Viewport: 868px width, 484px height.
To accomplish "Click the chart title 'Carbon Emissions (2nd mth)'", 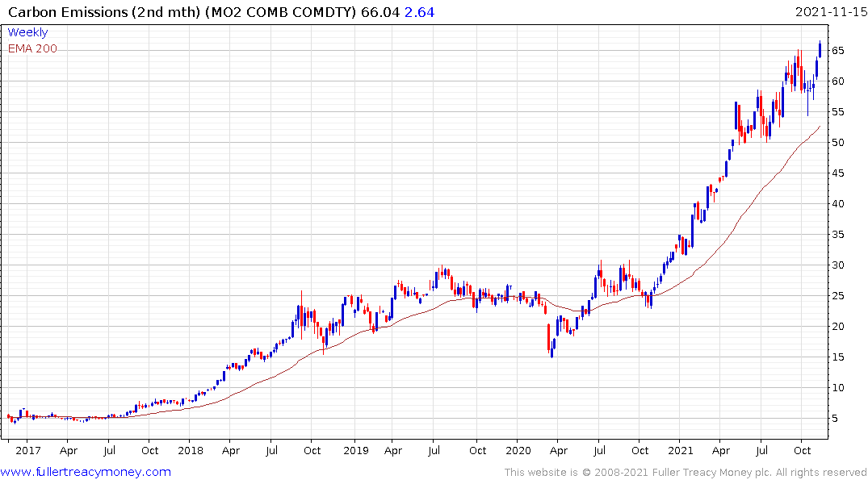I will tap(104, 12).
